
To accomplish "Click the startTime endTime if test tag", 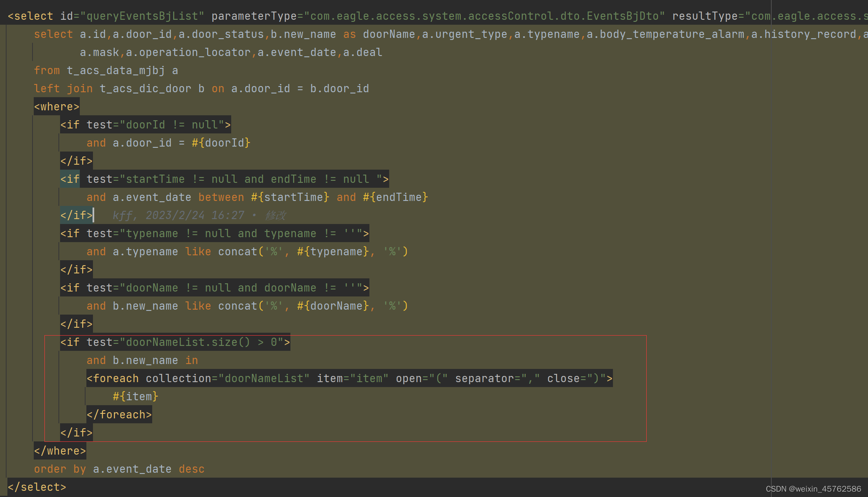I will click(x=224, y=179).
